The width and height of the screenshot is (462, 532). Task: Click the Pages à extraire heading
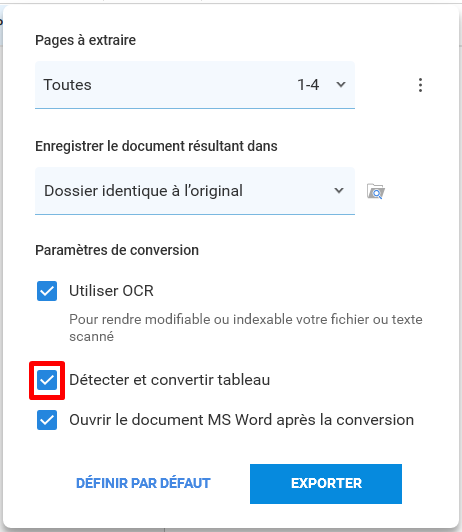85,40
